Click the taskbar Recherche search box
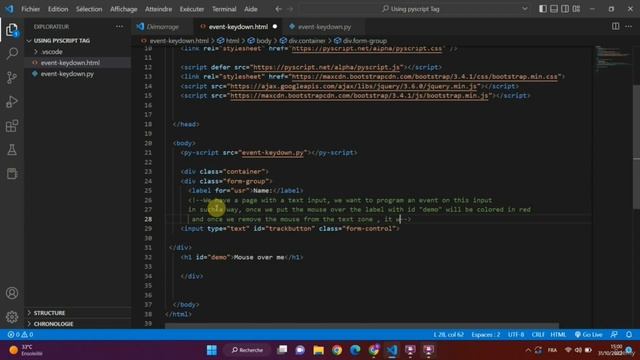 (x=247, y=350)
